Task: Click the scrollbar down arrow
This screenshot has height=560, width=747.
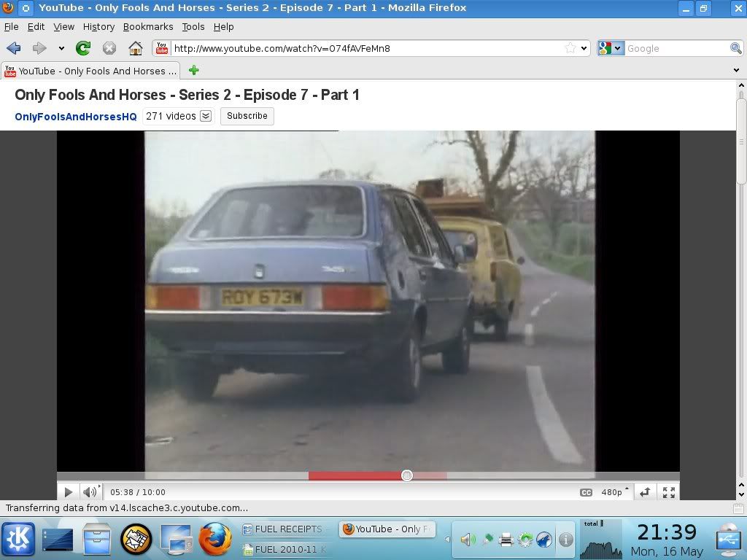Action: [x=741, y=495]
